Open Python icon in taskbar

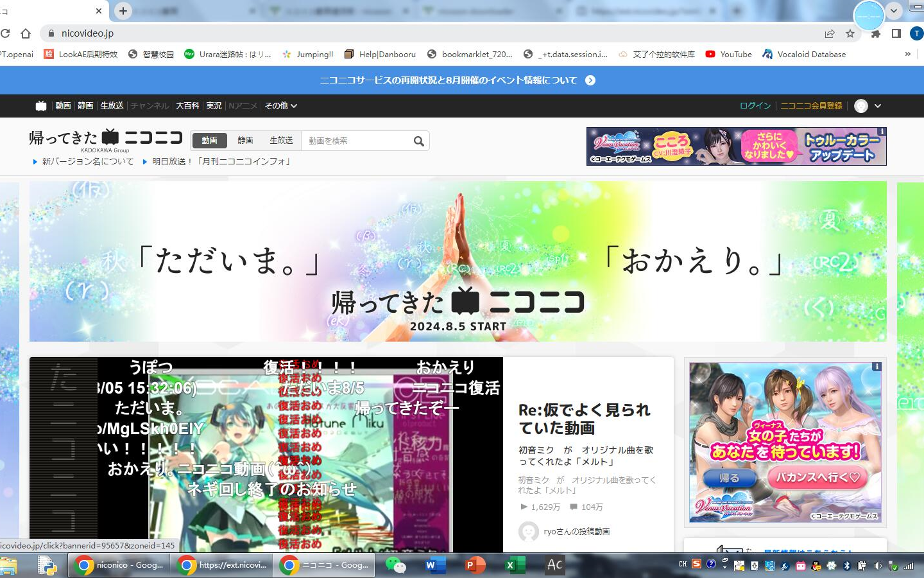click(47, 565)
